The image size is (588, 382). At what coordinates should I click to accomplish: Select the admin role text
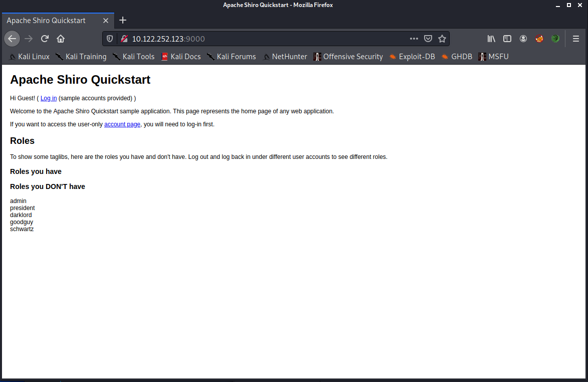[x=18, y=201]
